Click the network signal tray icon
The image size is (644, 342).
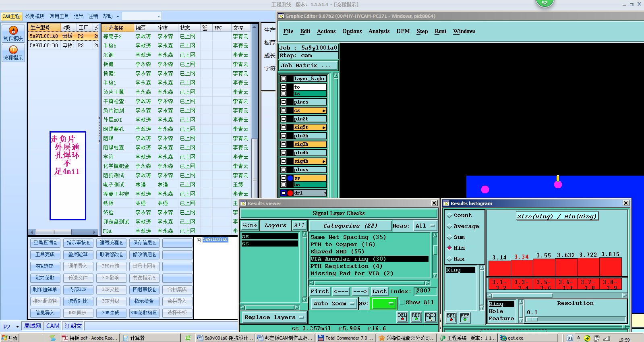[x=607, y=338]
